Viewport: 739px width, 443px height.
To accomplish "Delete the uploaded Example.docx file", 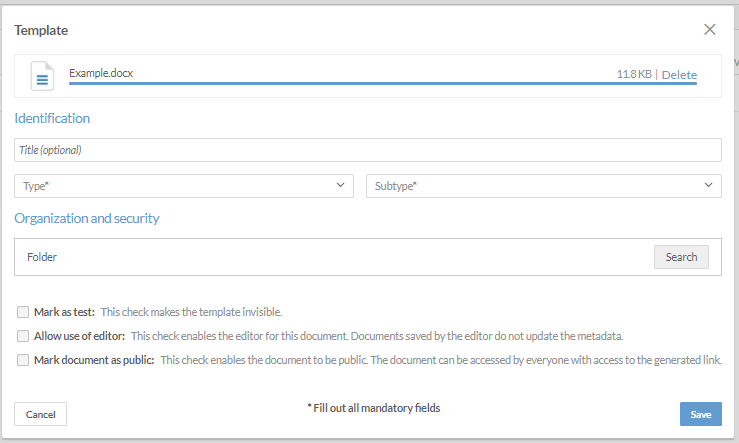I will tap(679, 74).
